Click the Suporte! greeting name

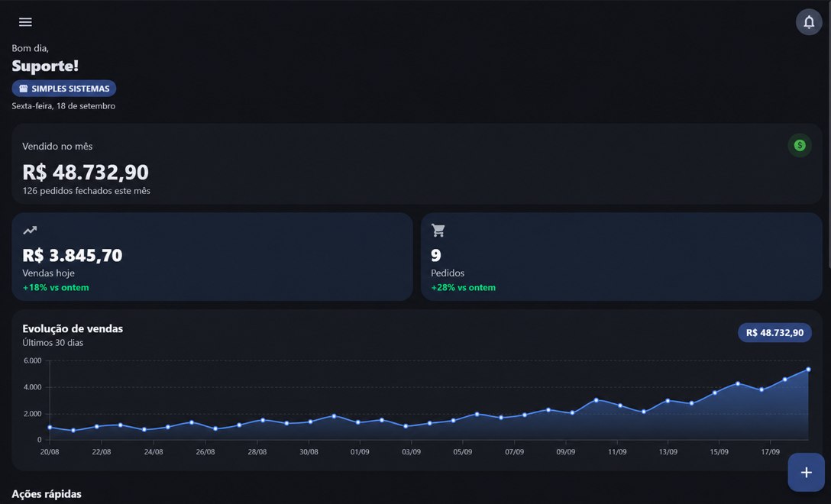coord(45,66)
